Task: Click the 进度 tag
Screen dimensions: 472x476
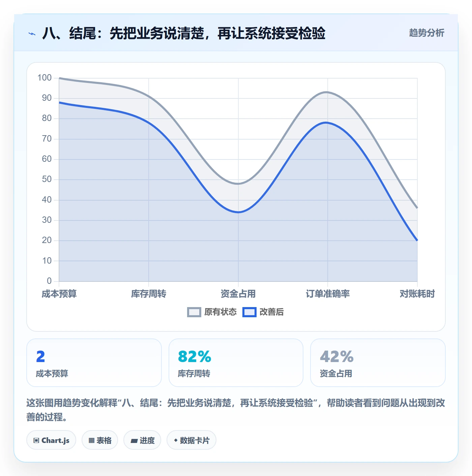Action: 142,440
